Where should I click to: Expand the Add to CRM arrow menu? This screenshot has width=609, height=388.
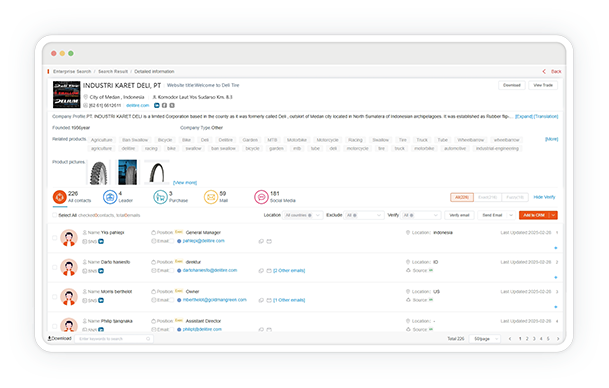click(x=553, y=215)
